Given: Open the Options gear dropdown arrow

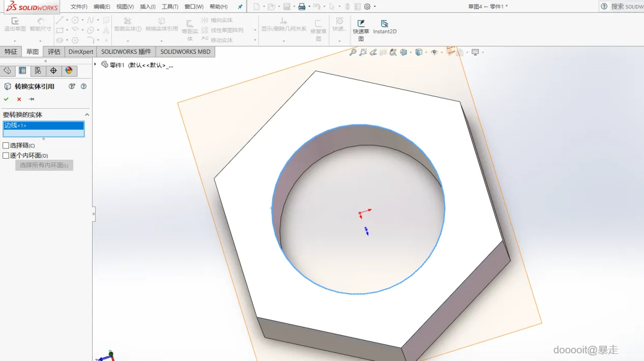Looking at the screenshot, I should (x=375, y=7).
